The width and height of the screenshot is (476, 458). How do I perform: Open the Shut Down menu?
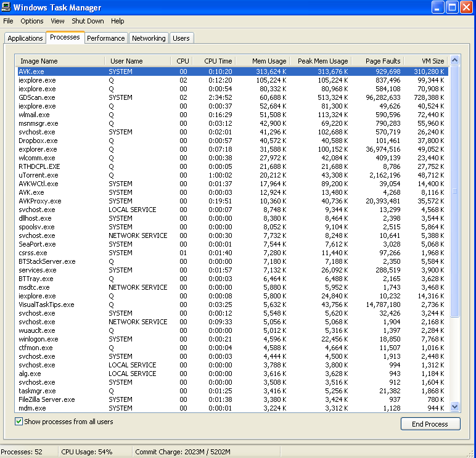pos(88,21)
